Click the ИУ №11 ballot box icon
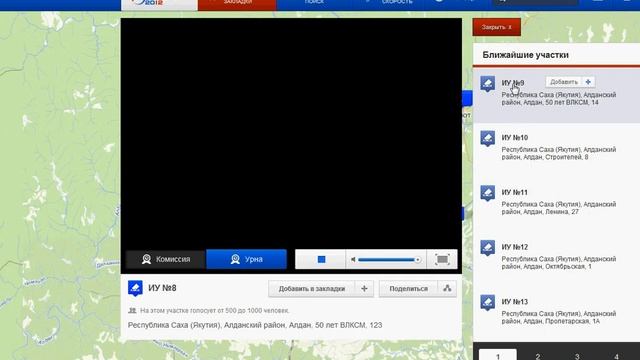Viewport: 640px width, 360px height. (x=488, y=193)
